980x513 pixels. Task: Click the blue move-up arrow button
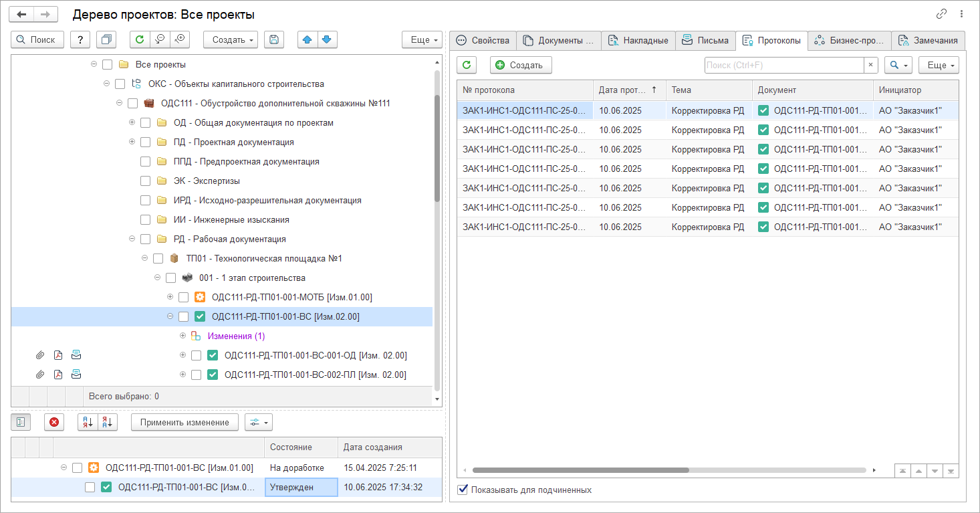pyautogui.click(x=308, y=40)
